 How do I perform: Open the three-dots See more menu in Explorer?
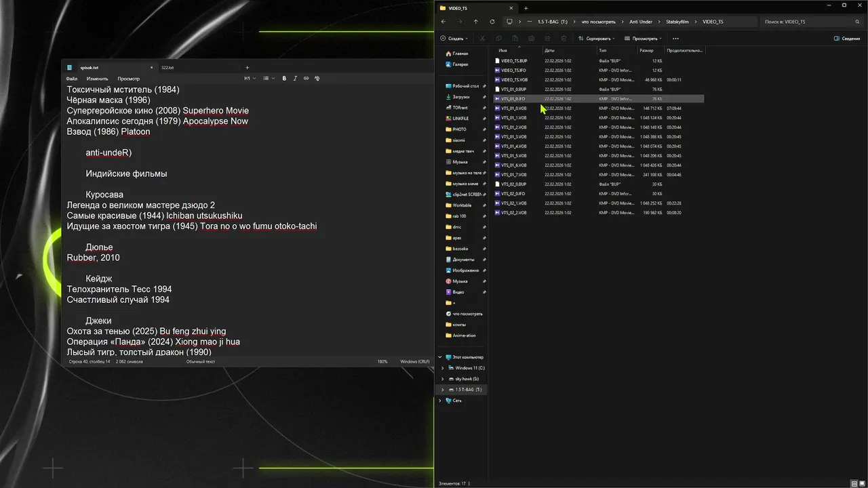[x=675, y=39]
